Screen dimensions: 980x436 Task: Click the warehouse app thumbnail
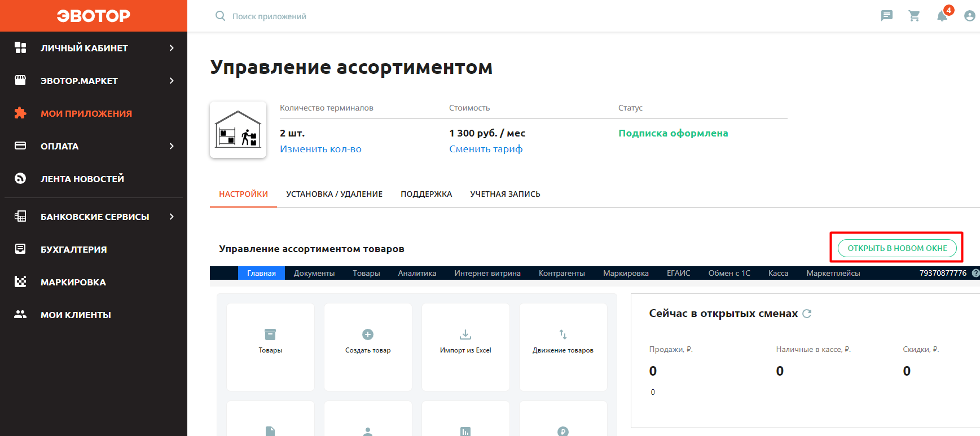[x=238, y=130]
